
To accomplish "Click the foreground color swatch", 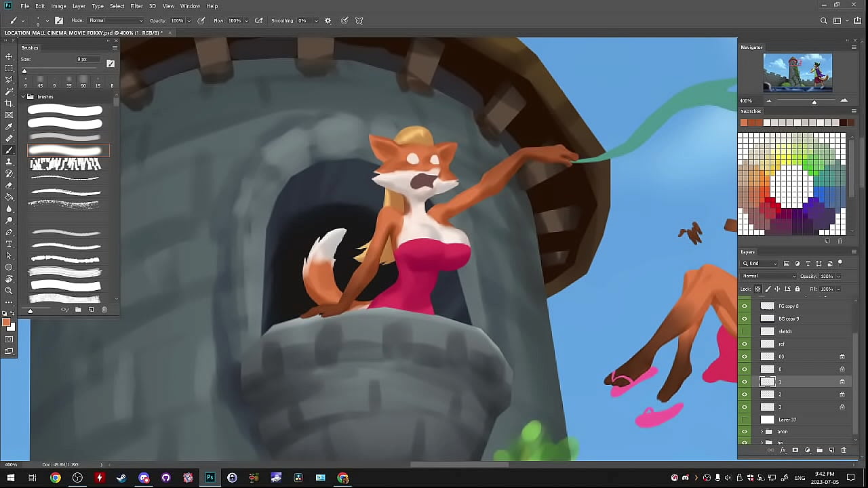I will pyautogui.click(x=6, y=323).
